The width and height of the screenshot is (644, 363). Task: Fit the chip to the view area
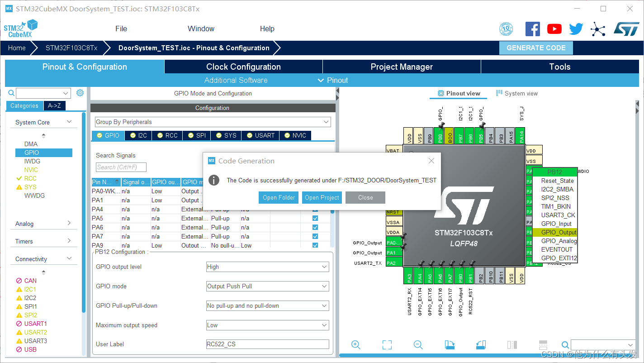click(387, 345)
